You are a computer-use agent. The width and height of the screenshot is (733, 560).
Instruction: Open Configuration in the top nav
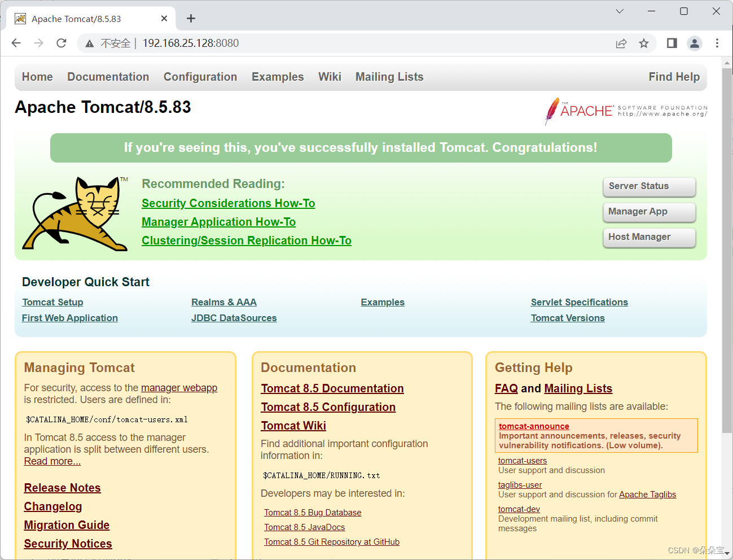200,77
